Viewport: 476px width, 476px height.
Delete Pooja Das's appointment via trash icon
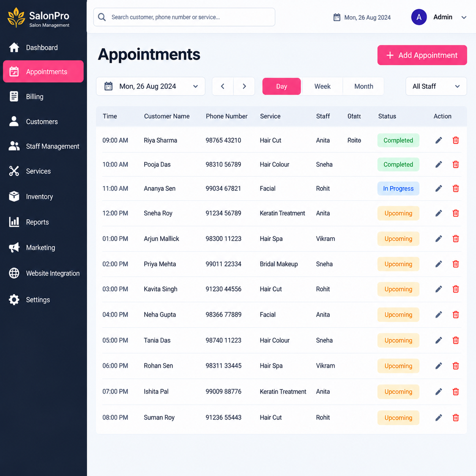(456, 164)
